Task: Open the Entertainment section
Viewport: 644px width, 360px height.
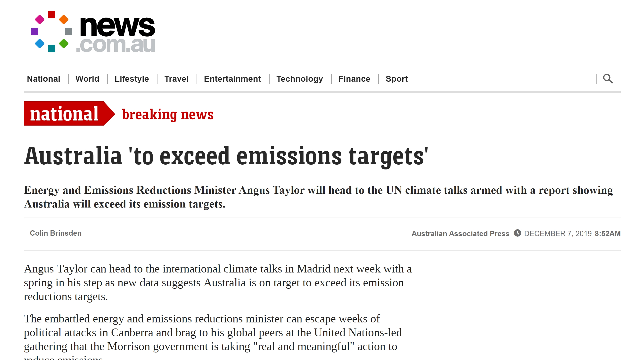Action: (232, 79)
